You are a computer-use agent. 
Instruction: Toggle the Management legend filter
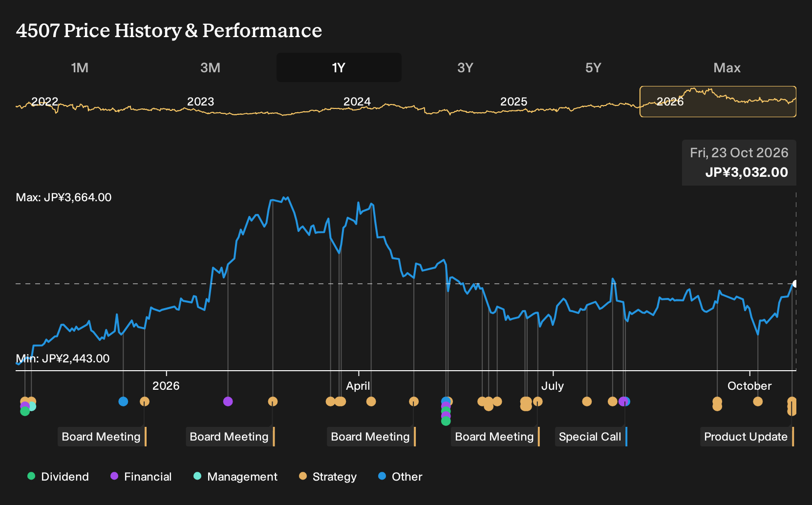tap(235, 476)
